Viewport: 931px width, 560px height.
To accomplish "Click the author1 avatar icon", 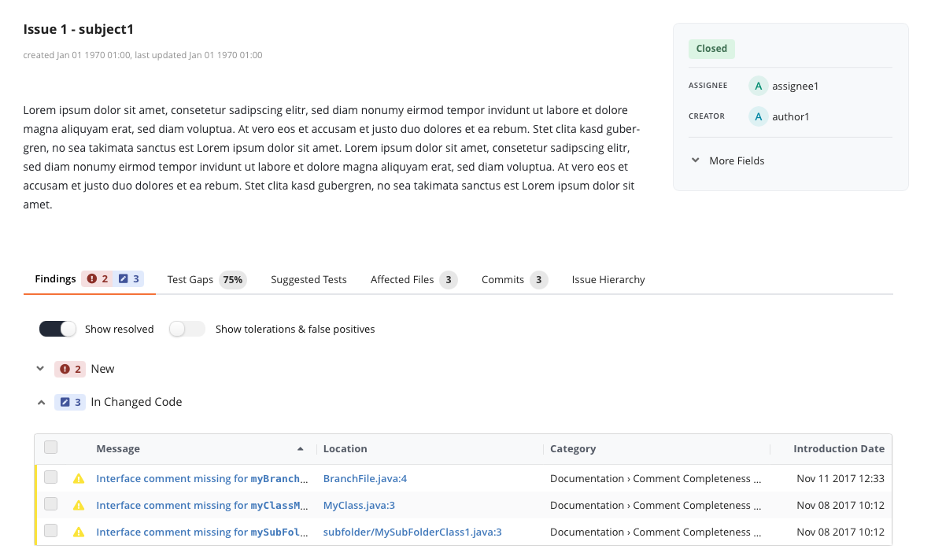I will pyautogui.click(x=758, y=116).
